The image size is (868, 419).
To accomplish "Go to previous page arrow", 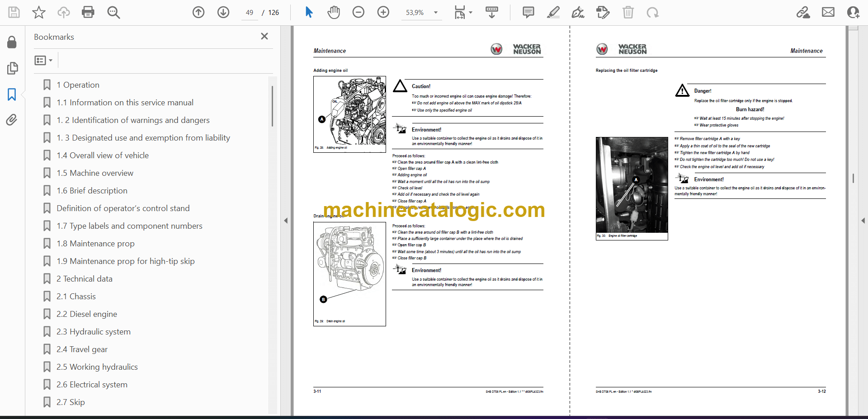I will [198, 12].
